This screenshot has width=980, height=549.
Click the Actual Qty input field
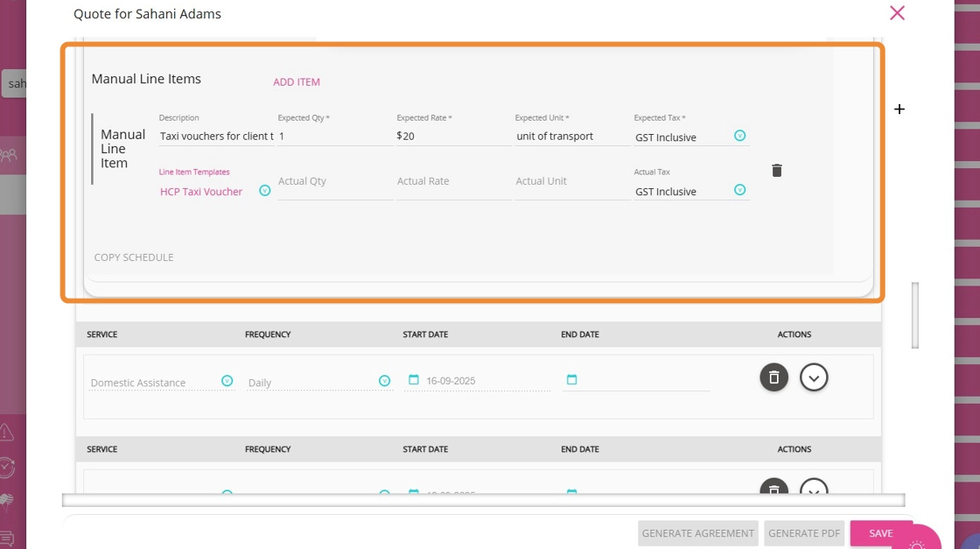334,182
